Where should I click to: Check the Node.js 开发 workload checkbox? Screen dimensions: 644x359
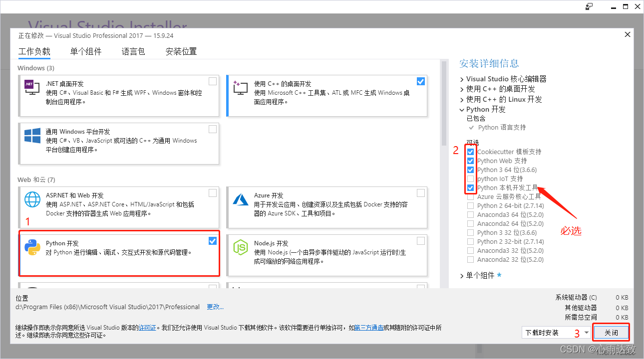coord(421,240)
